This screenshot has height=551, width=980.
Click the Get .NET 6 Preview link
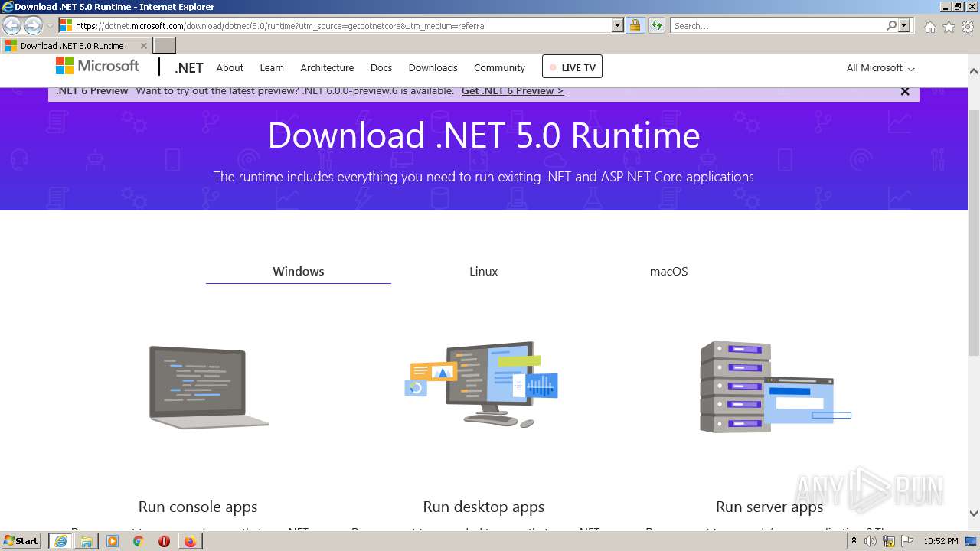[x=512, y=90]
